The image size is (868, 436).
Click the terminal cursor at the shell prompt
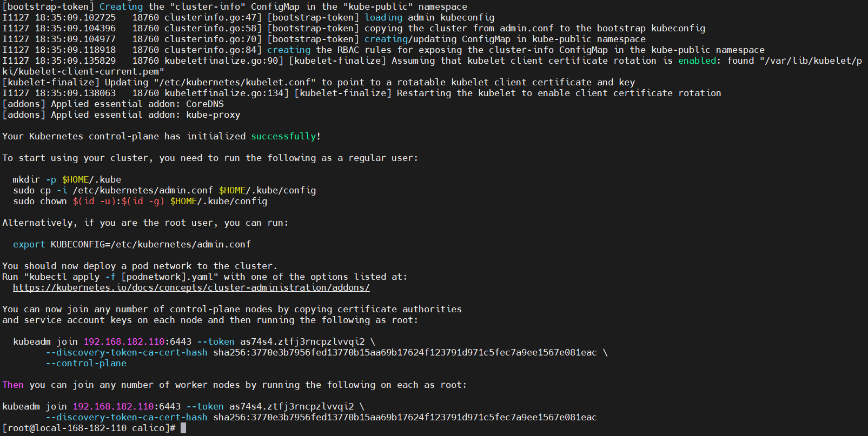183,428
